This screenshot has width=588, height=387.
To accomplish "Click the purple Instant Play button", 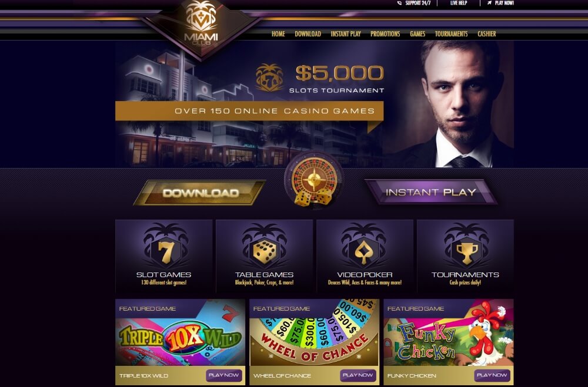I will (x=430, y=192).
